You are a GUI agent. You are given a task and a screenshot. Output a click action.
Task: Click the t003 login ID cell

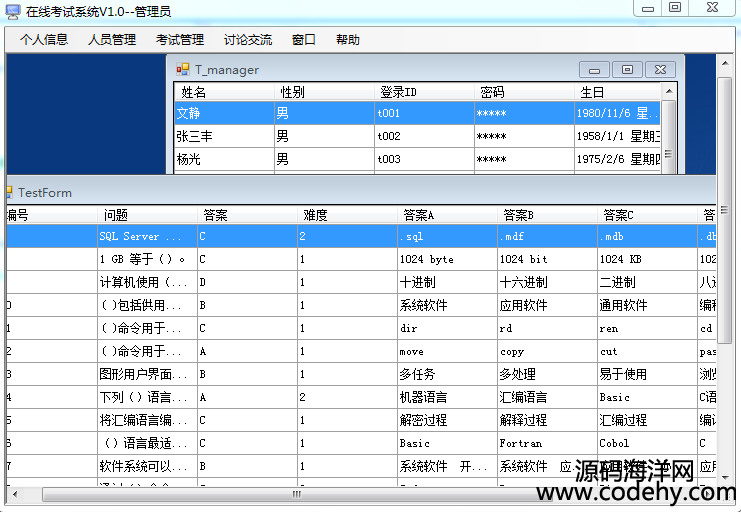(424, 159)
